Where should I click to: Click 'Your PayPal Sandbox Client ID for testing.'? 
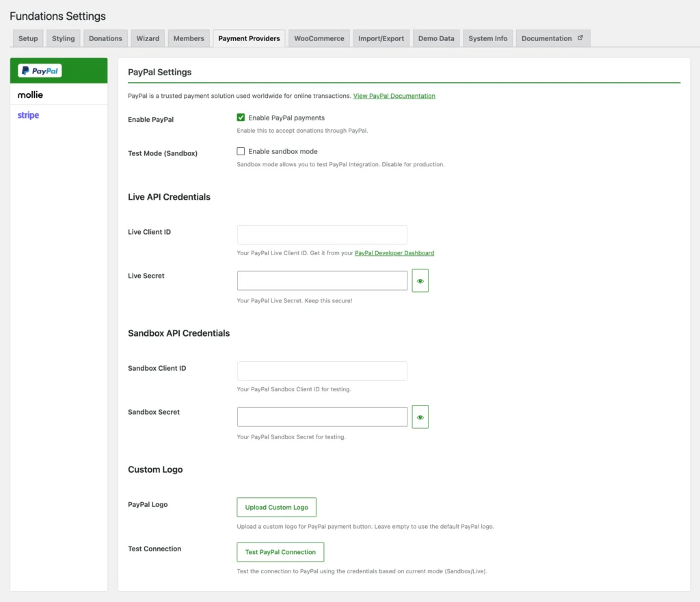[294, 389]
